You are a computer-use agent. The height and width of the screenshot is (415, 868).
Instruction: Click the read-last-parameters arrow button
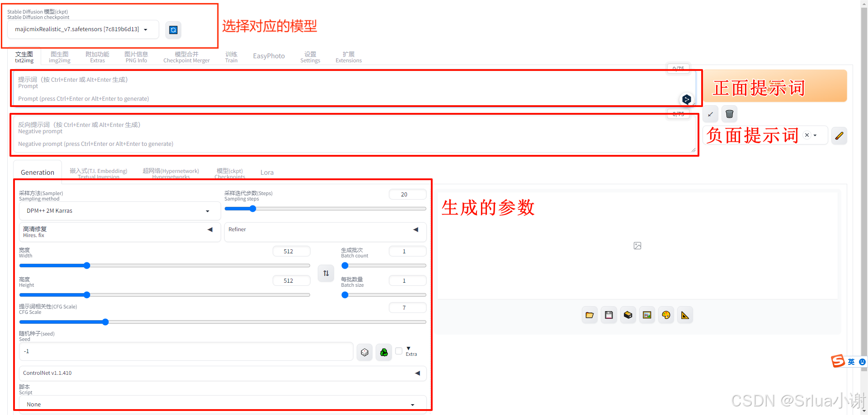click(x=710, y=114)
